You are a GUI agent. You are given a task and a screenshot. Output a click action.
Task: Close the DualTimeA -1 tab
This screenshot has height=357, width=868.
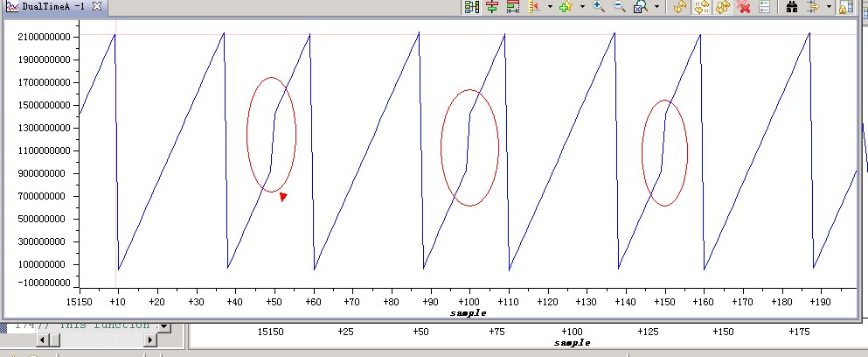click(x=97, y=7)
